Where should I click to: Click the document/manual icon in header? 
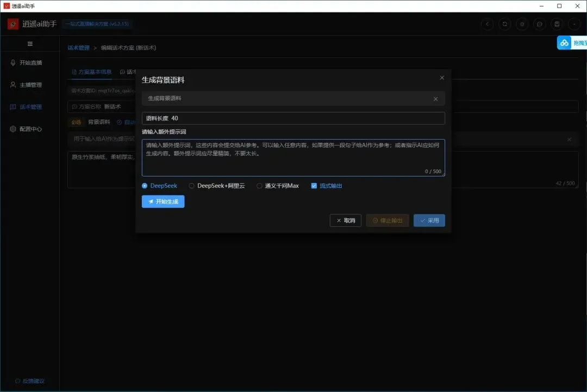coord(557,24)
